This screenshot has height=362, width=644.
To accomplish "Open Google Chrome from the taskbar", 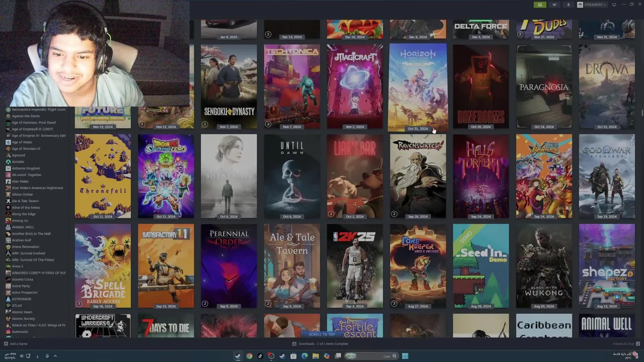I will [x=249, y=356].
